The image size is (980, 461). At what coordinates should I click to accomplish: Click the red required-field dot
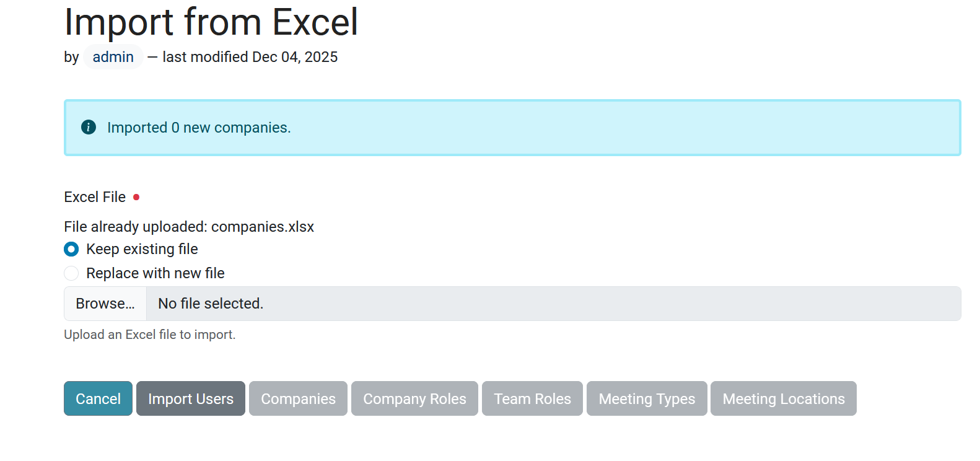(136, 197)
